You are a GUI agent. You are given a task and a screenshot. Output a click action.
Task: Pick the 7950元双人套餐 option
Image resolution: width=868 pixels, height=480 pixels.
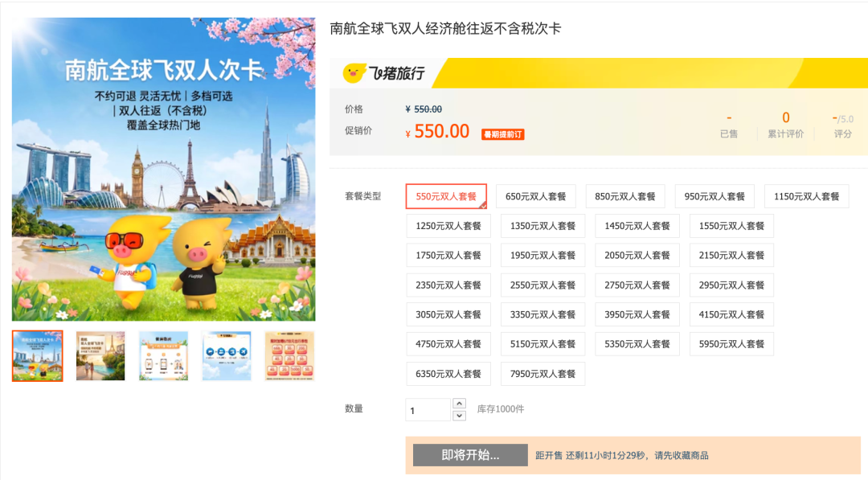pyautogui.click(x=543, y=374)
